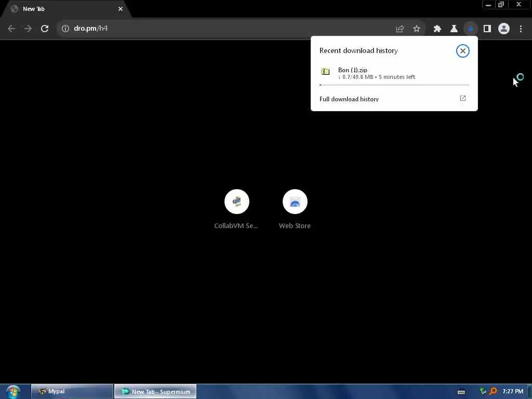Select the New Tab browser tab
532x399 pixels.
click(66, 9)
